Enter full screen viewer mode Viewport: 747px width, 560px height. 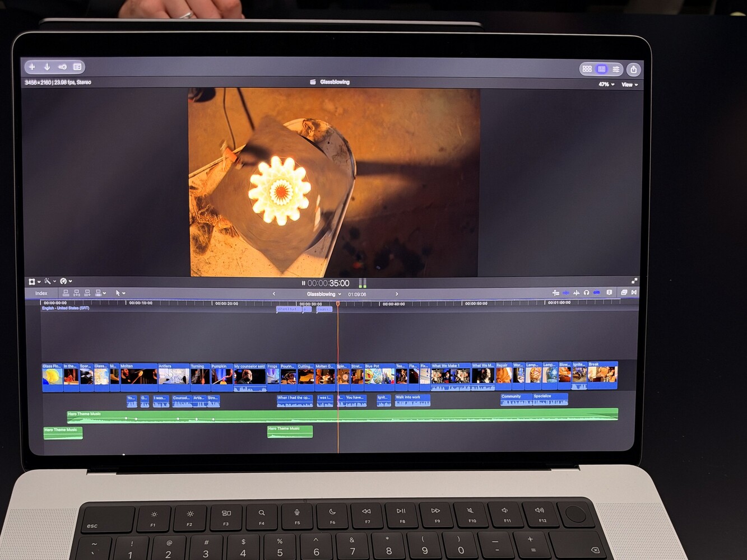coord(634,281)
